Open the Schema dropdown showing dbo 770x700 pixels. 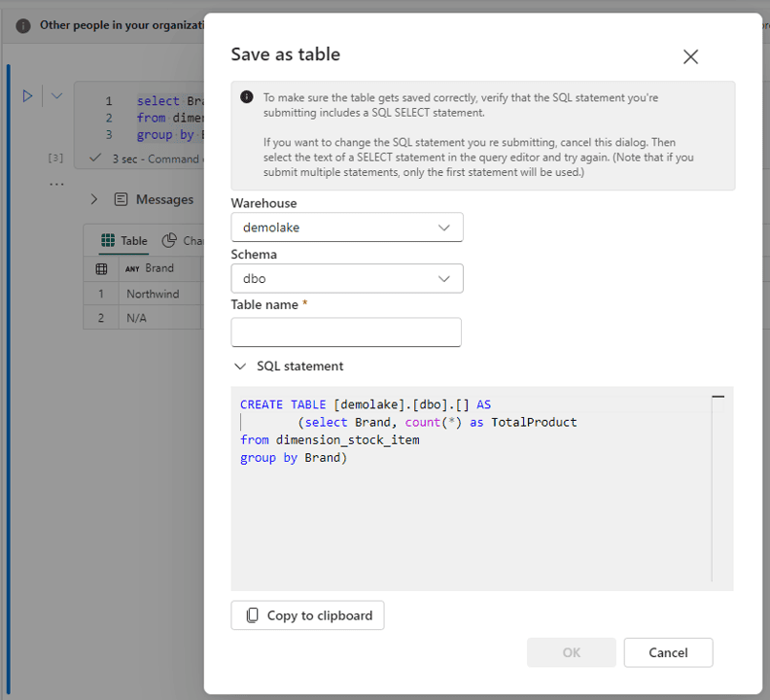click(347, 278)
